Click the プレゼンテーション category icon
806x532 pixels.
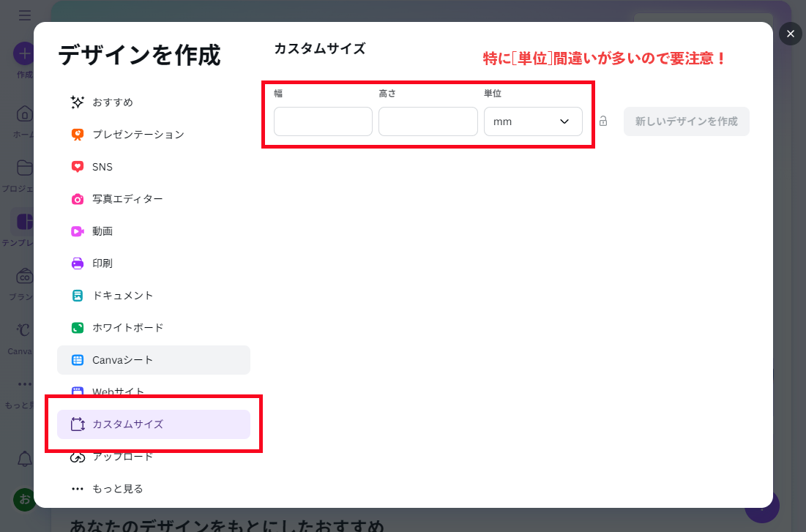[78, 135]
